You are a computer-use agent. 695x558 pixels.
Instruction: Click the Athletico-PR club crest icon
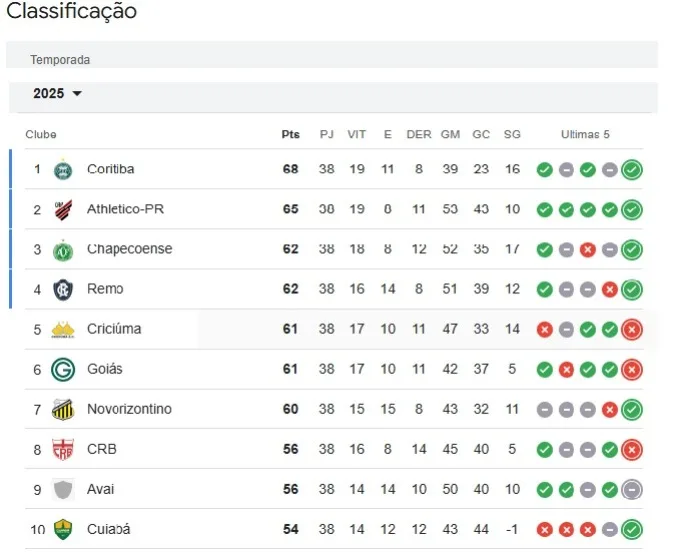click(63, 209)
